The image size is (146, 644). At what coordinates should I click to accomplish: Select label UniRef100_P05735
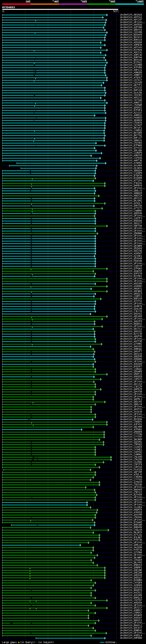tap(131, 540)
